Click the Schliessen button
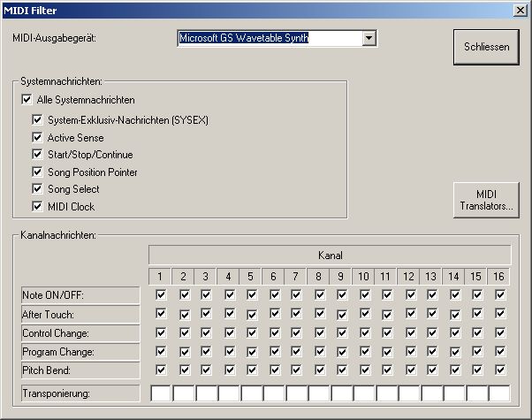The width and height of the screenshot is (532, 420). click(486, 47)
